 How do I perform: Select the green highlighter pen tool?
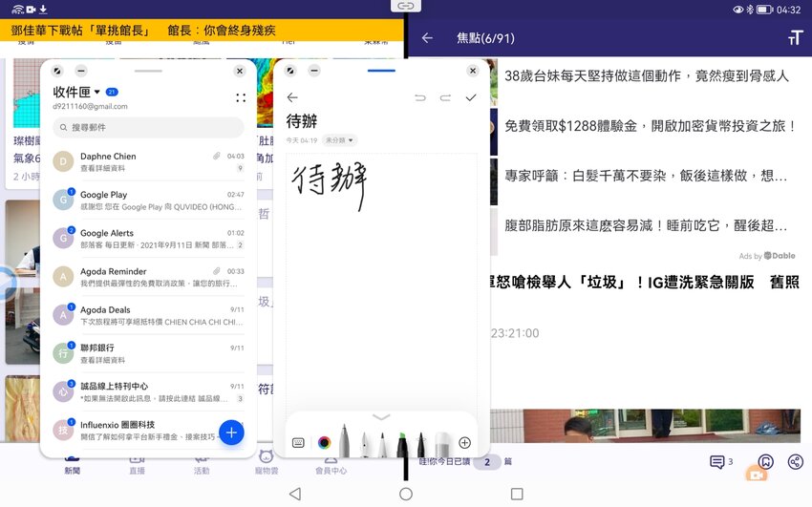point(402,443)
